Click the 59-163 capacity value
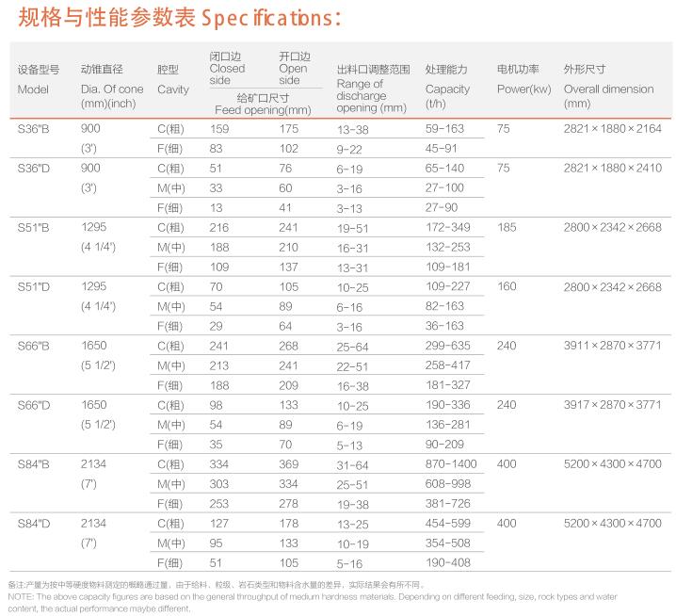676x616 pixels. point(445,127)
